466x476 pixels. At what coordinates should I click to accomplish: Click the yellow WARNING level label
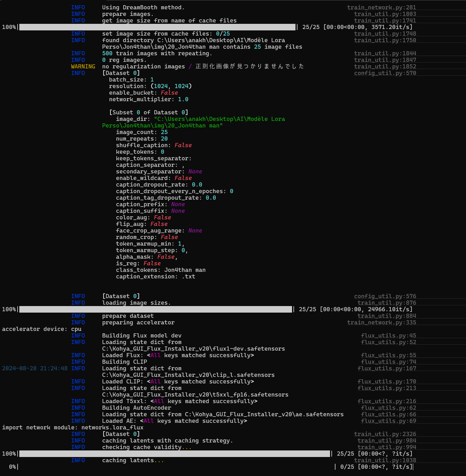(83, 66)
